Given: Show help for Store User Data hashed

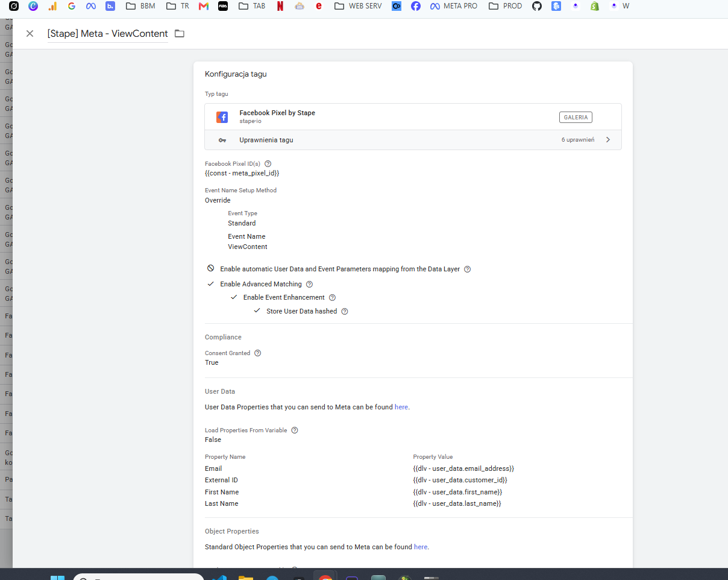Looking at the screenshot, I should point(345,312).
